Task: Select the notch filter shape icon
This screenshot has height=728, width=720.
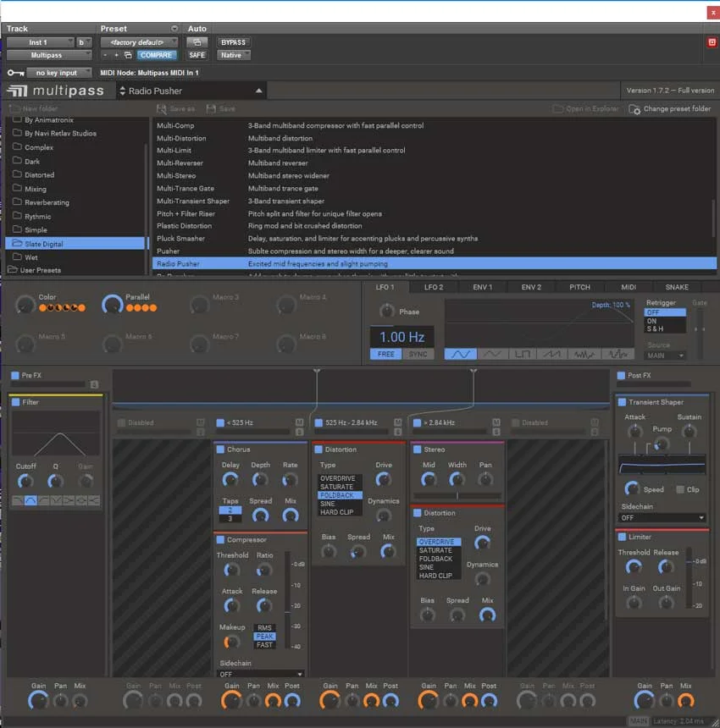Action: point(56,500)
